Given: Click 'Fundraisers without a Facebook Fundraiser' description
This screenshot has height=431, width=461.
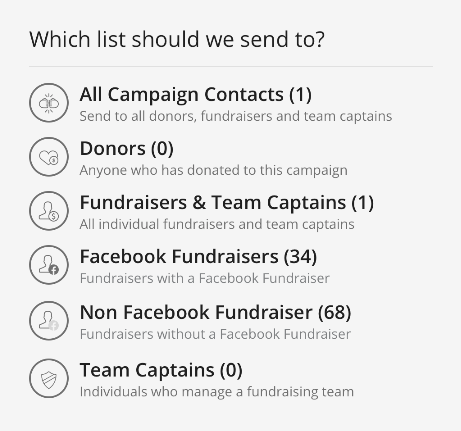Looking at the screenshot, I should (215, 334).
